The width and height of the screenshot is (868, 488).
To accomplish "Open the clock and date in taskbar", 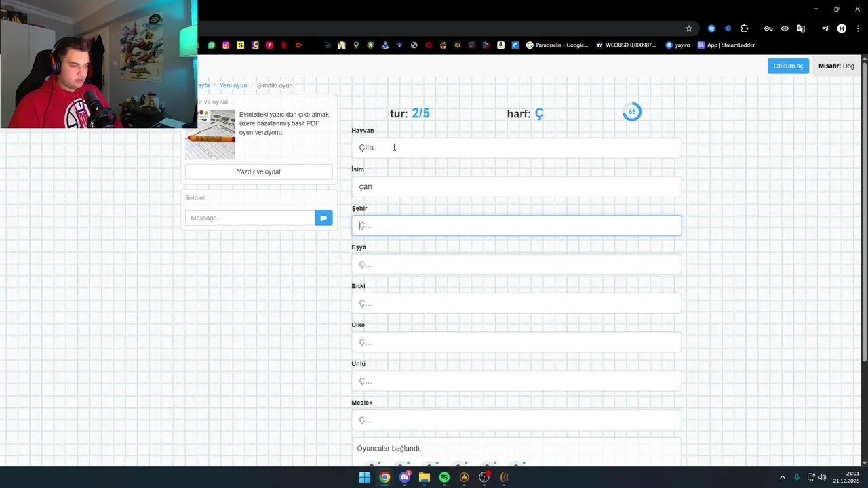I will (847, 477).
